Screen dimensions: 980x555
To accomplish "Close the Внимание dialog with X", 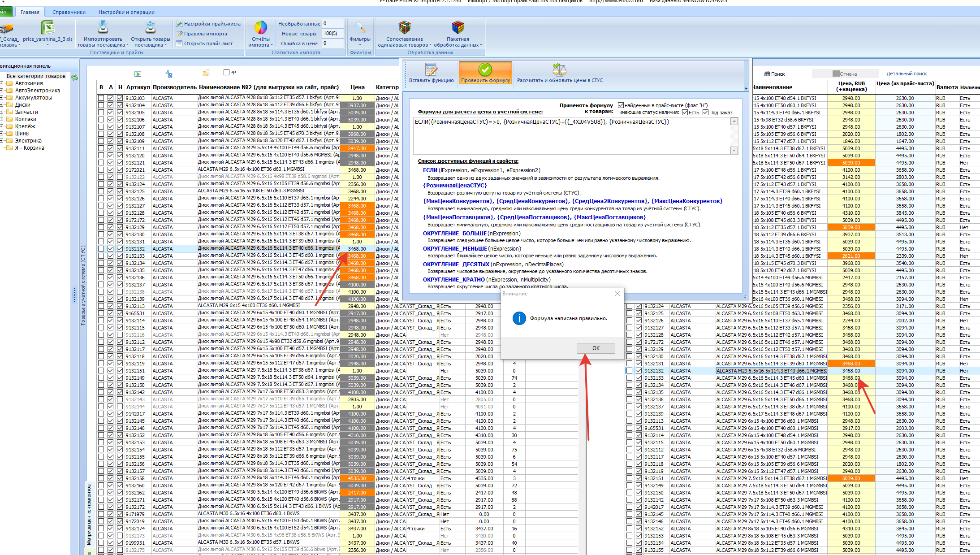I will point(617,294).
